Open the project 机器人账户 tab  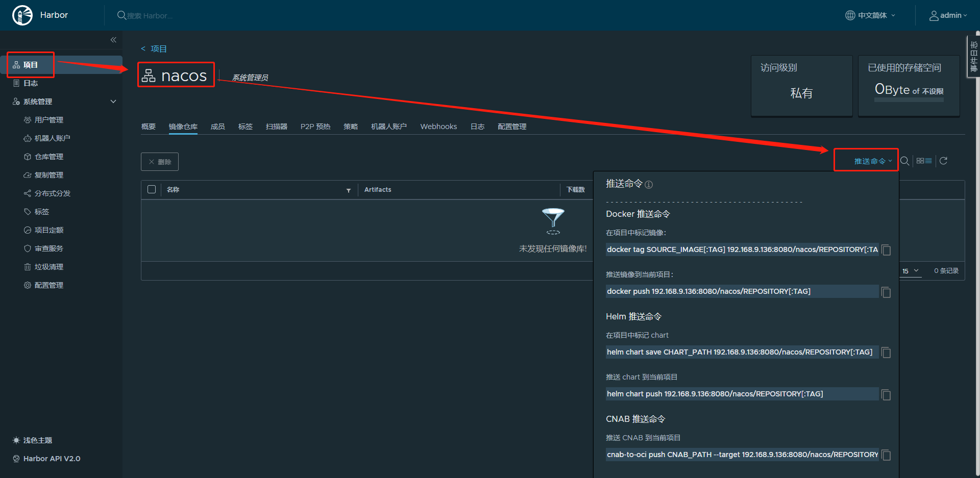(x=389, y=127)
